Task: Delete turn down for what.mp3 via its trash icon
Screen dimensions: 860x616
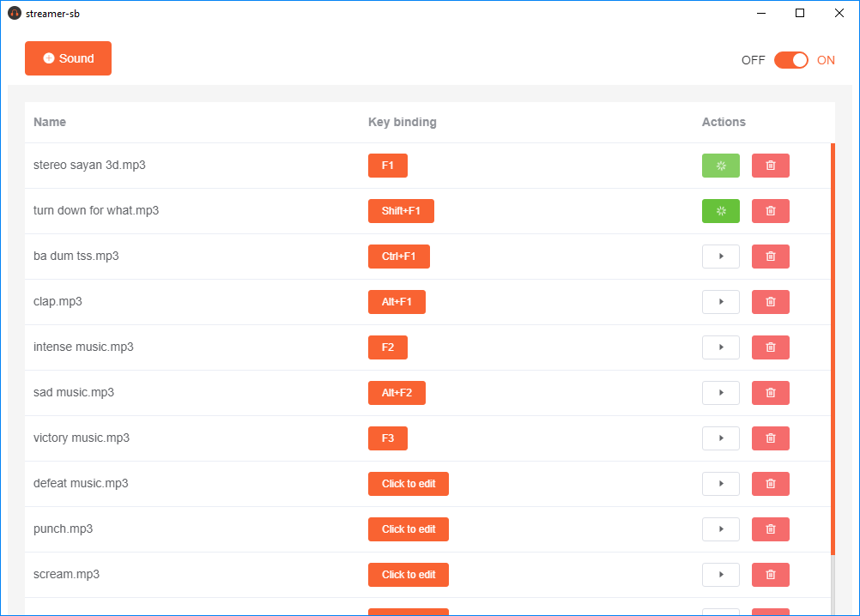Action: (x=771, y=211)
